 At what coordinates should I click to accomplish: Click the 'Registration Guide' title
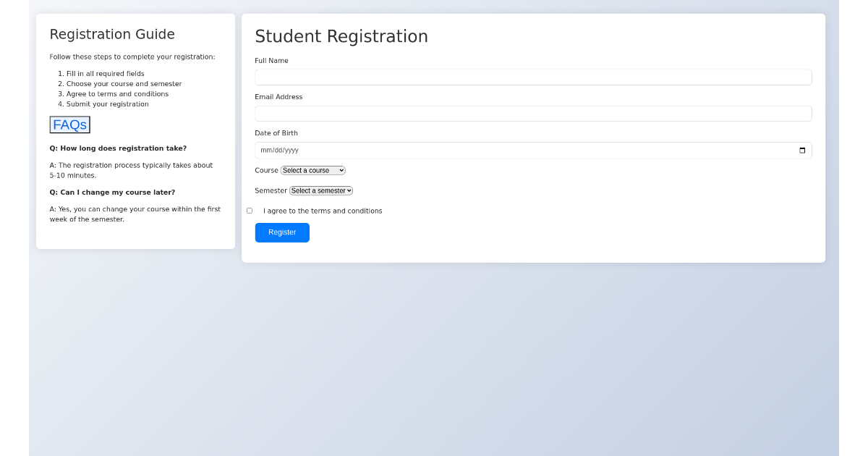click(112, 34)
